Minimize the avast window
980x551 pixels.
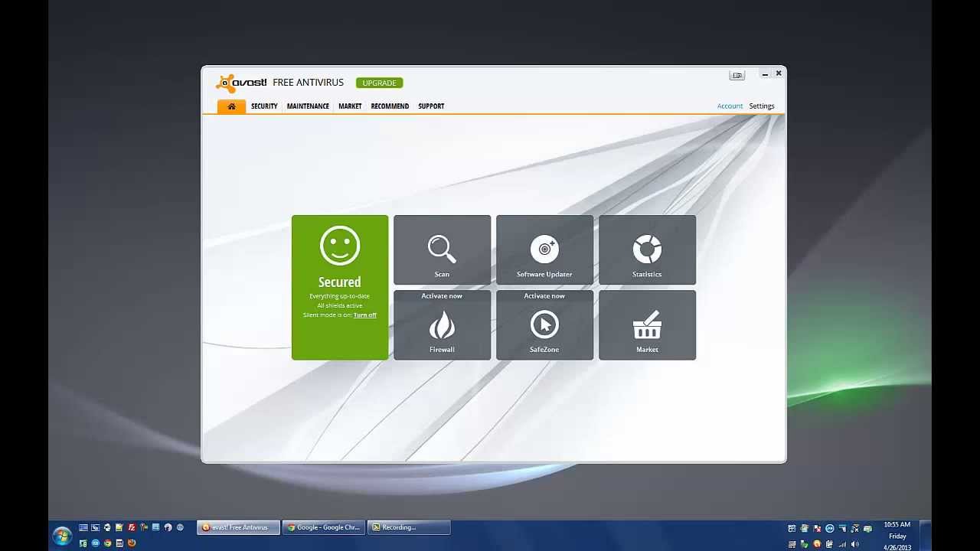[x=765, y=74]
